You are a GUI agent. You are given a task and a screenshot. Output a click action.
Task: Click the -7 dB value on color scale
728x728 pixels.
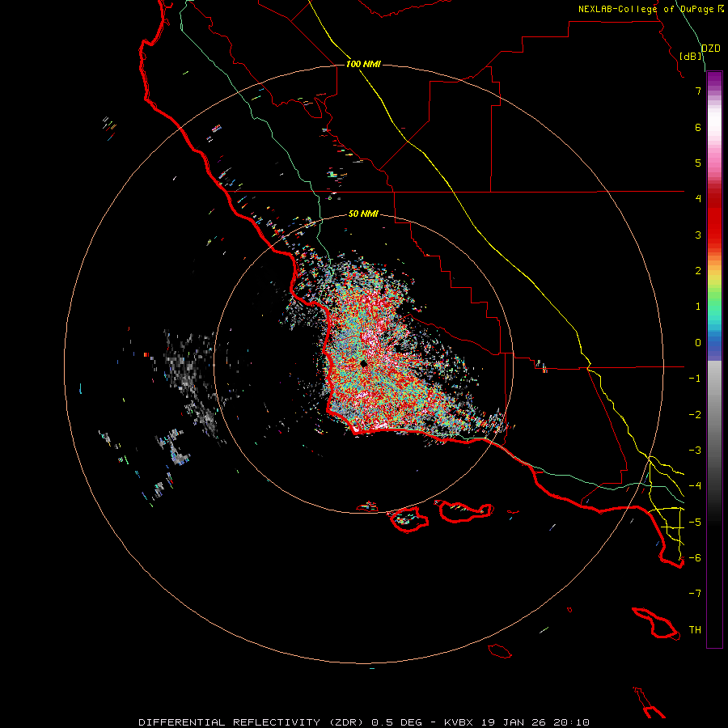coord(695,594)
